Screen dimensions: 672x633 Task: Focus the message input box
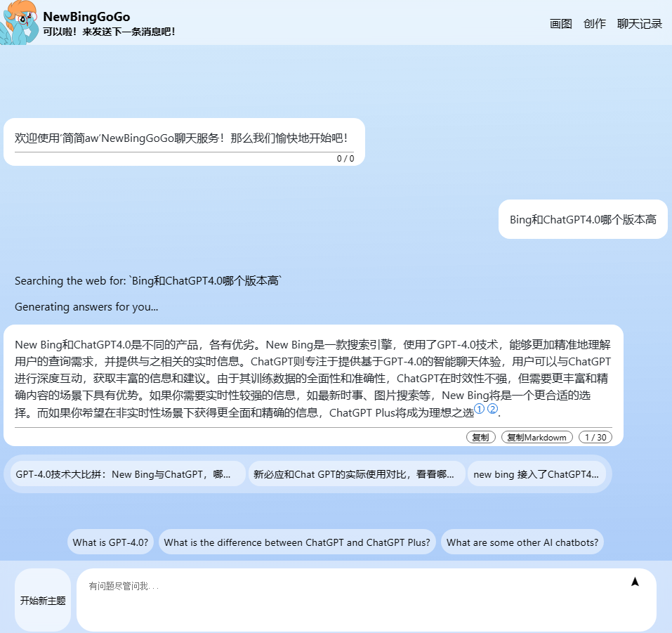pyautogui.click(x=351, y=601)
